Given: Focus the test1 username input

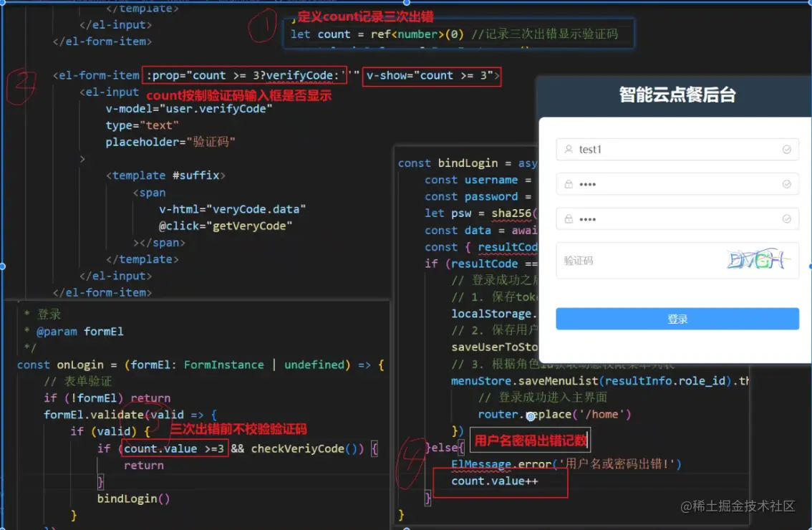Looking at the screenshot, I should click(677, 149).
